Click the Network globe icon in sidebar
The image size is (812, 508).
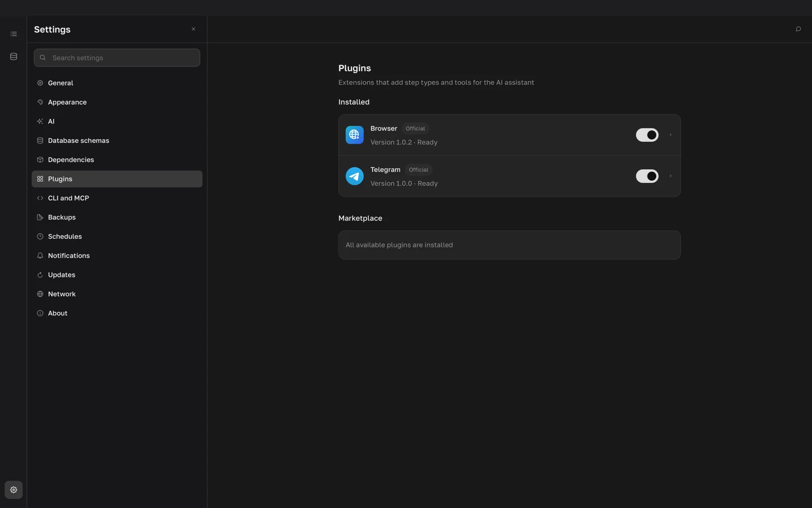coord(40,294)
